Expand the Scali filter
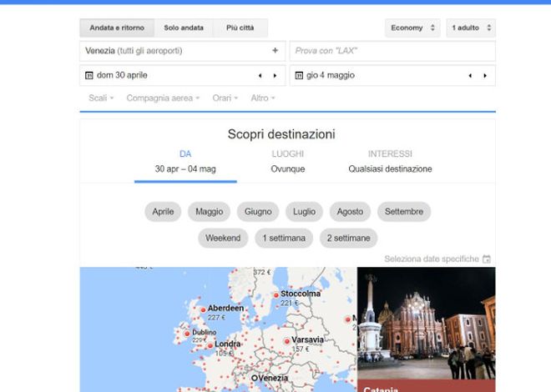 (101, 98)
